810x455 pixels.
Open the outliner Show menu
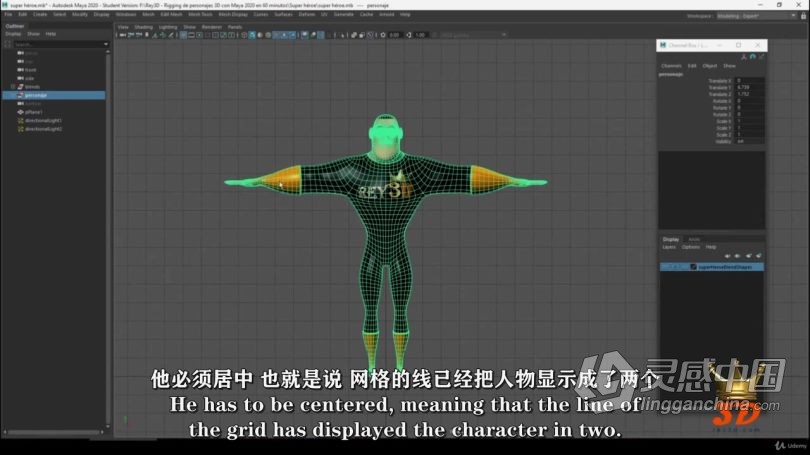(x=33, y=34)
